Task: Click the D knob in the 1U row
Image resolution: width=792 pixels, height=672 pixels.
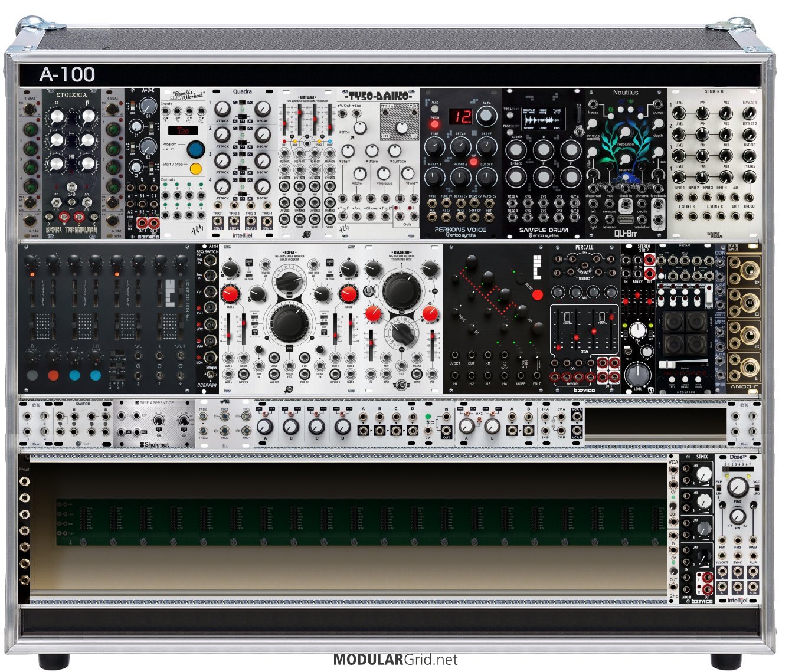Action: coord(343,427)
